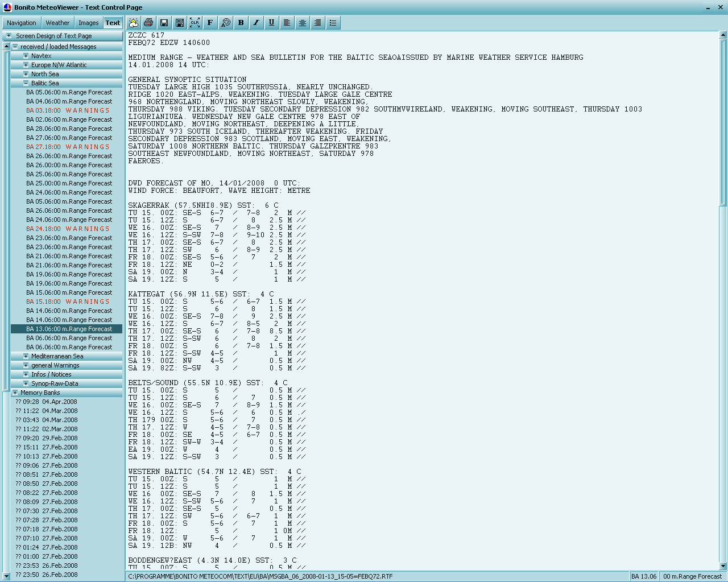728x582 pixels.
Task: Right-align the text
Action: point(317,23)
